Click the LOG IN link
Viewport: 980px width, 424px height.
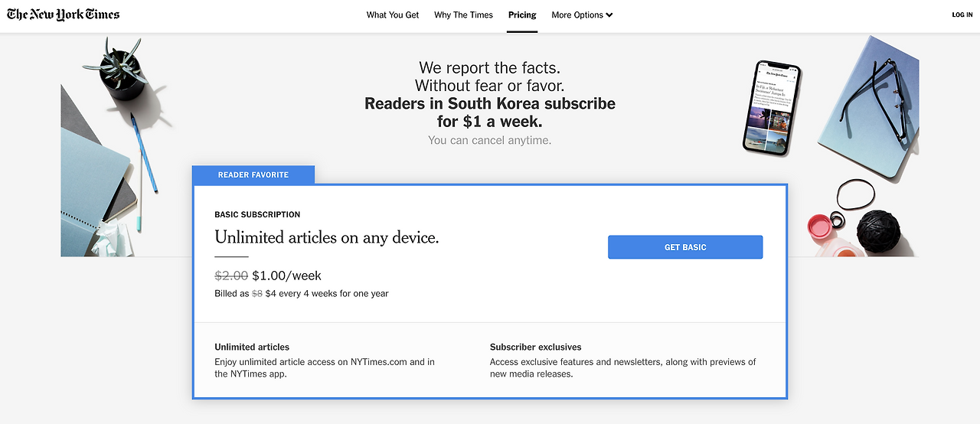pos(962,15)
